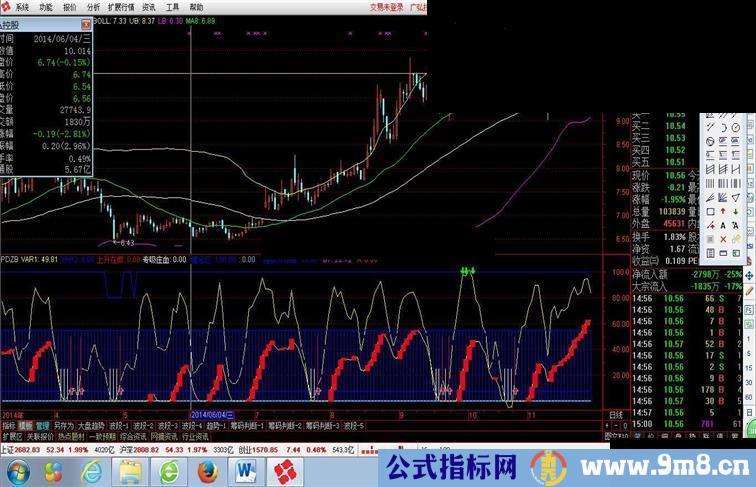
Task: Select the text annotation 'A' tool
Action: pyautogui.click(x=723, y=225)
